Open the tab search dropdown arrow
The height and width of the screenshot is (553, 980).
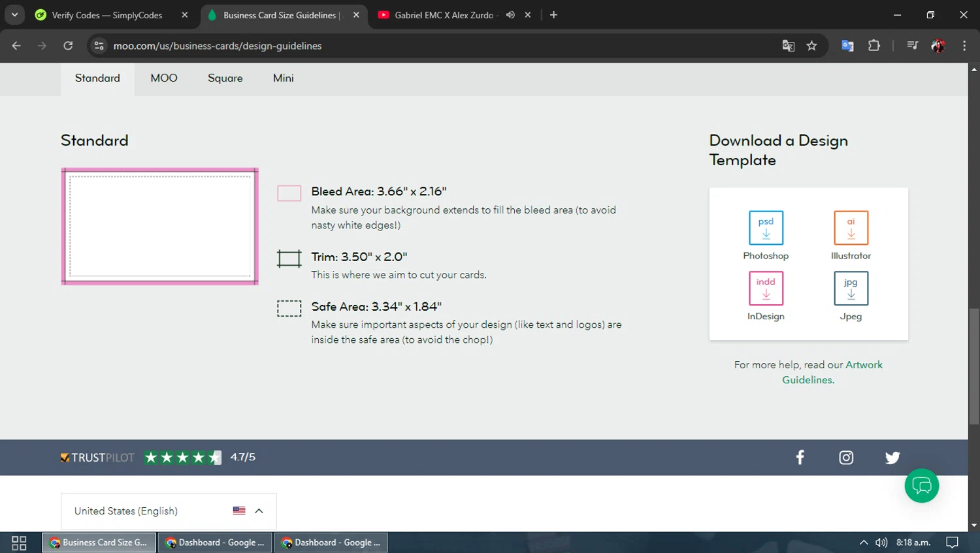(x=14, y=15)
